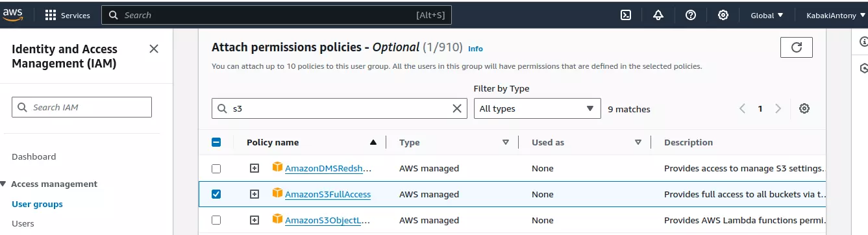Toggle the select-all policies header checkbox
Image resolution: width=868 pixels, height=235 pixels.
coord(216,142)
